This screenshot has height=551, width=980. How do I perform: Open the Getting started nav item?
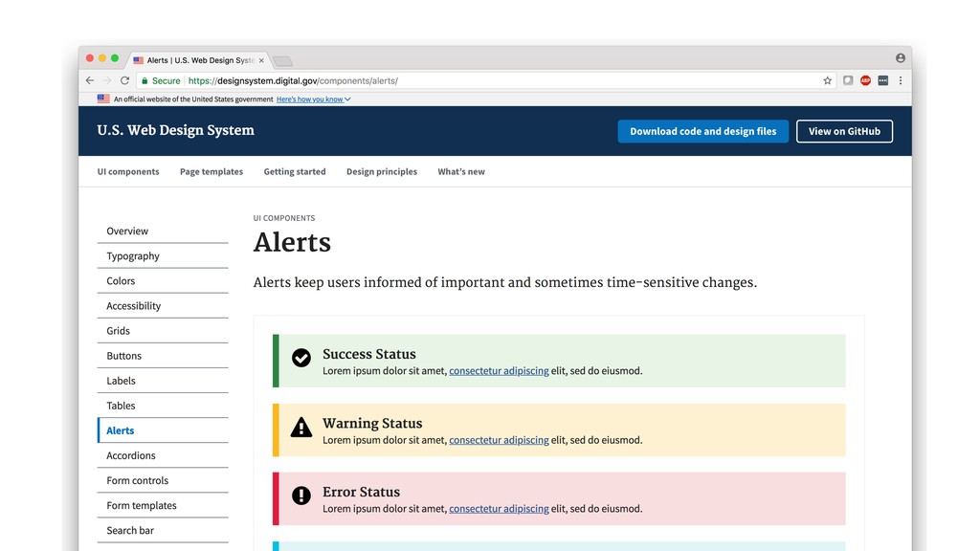tap(295, 172)
